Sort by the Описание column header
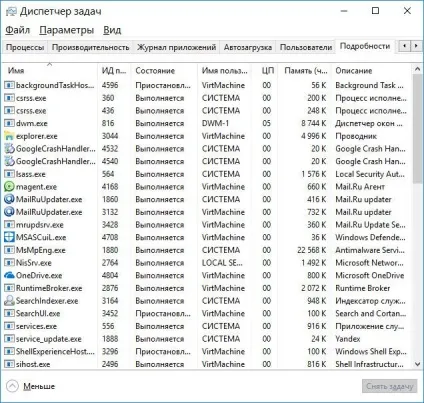424x403 pixels. coord(371,70)
